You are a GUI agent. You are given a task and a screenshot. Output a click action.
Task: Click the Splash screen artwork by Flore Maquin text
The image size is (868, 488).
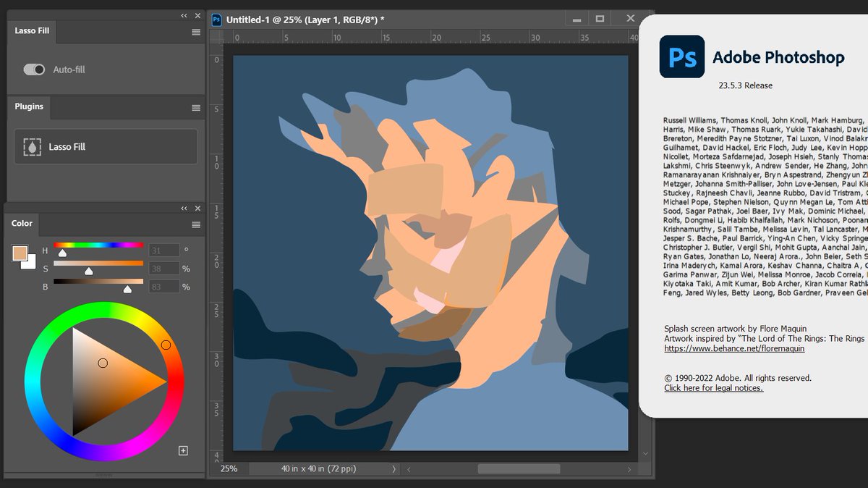(735, 329)
